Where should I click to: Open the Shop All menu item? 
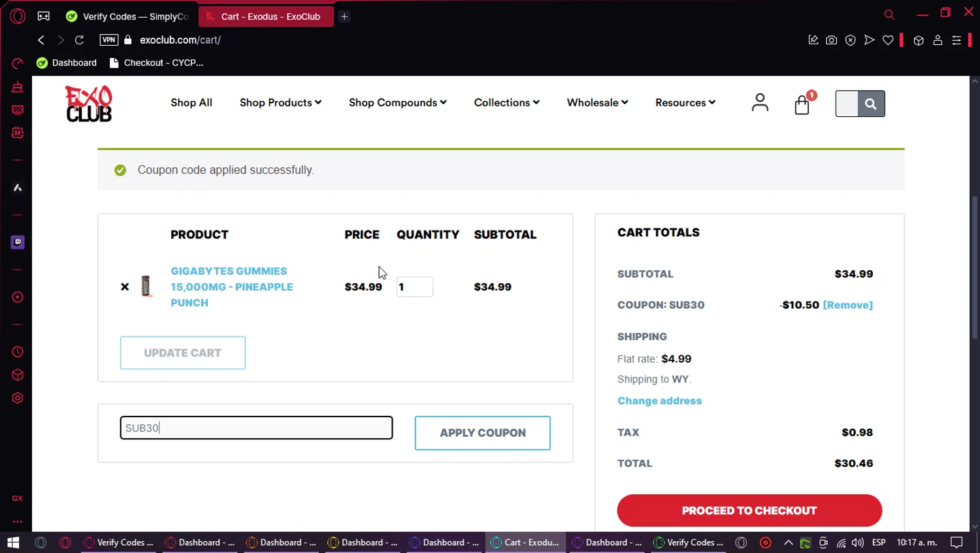pyautogui.click(x=191, y=103)
